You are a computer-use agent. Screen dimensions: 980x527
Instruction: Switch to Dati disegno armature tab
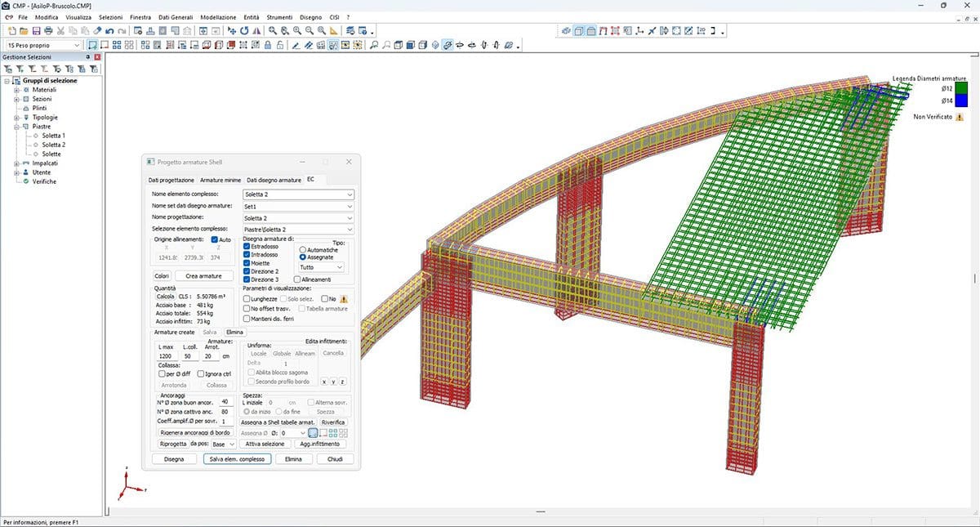[274, 180]
